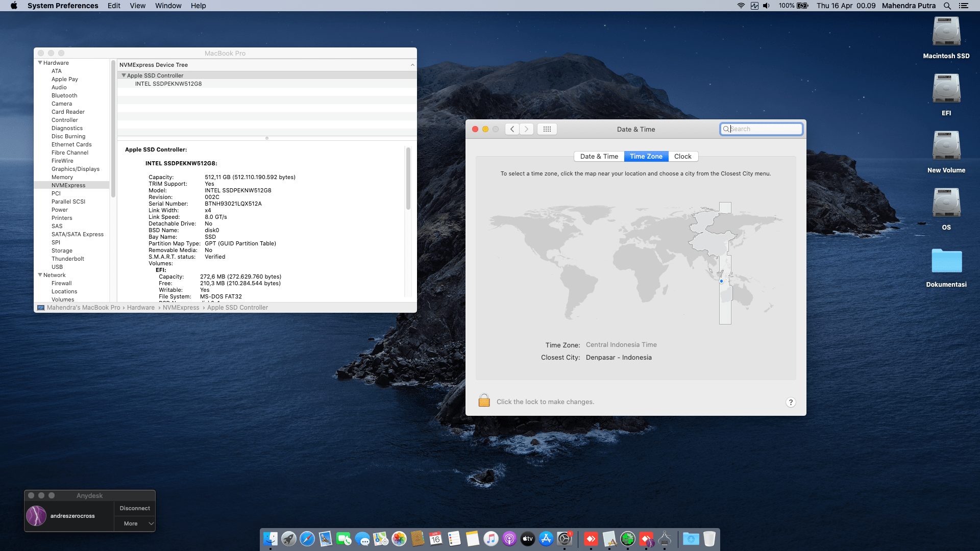Screen dimensions: 980x551
Task: Open Spotlight search in menu bar
Action: (x=947, y=6)
